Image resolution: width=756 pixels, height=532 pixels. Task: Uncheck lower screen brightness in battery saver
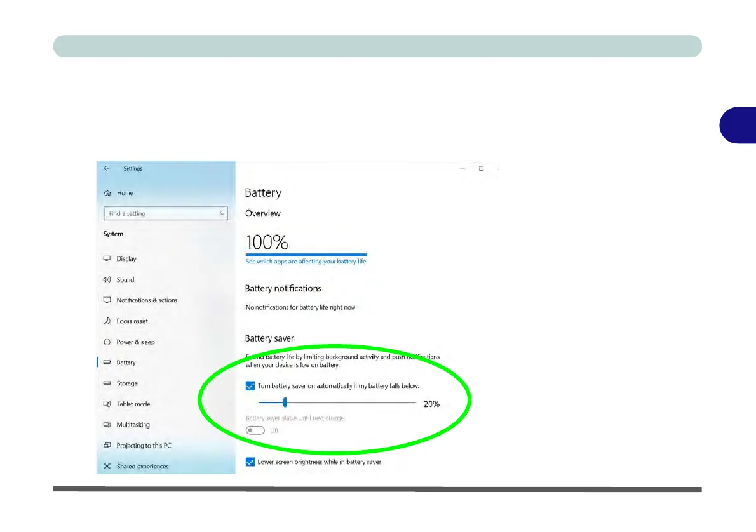point(250,462)
